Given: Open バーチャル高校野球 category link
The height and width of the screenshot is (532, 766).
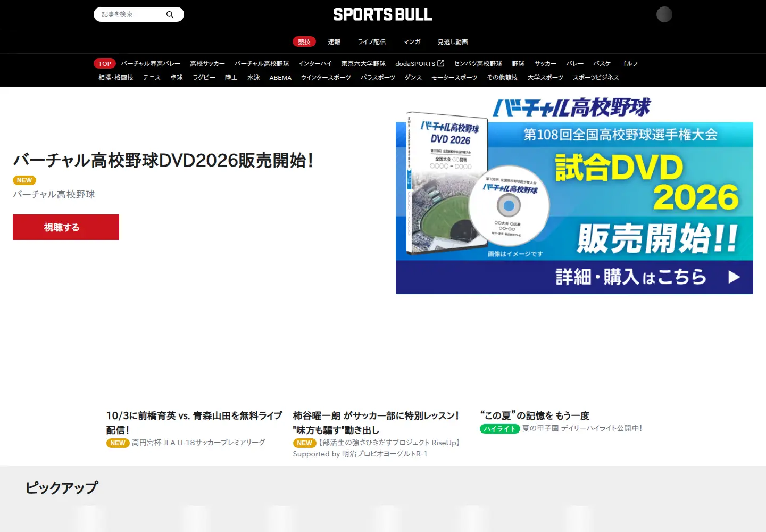Looking at the screenshot, I should coord(262,63).
